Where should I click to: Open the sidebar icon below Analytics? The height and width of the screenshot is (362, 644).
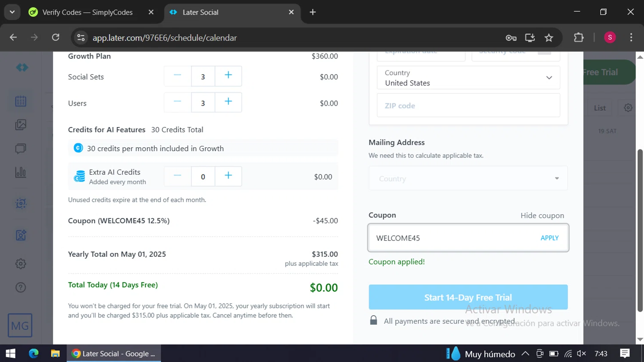pos(21,203)
